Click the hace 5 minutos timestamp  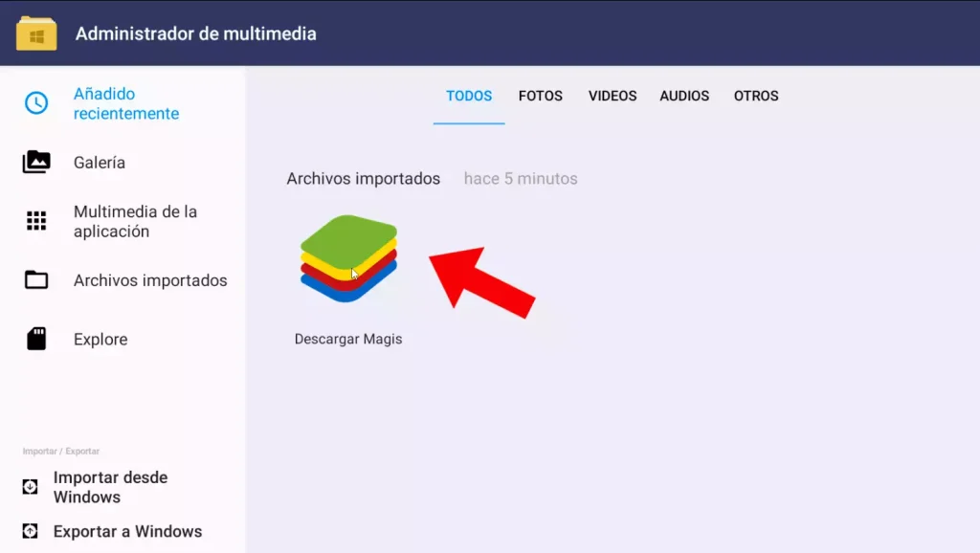521,179
